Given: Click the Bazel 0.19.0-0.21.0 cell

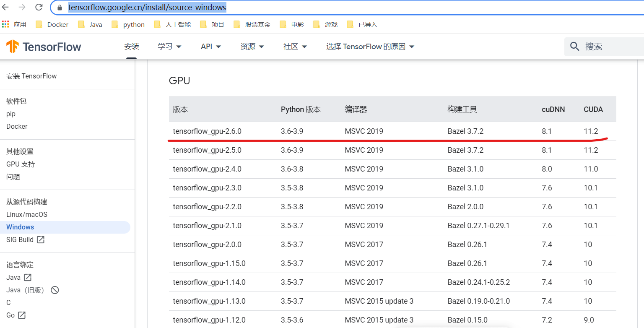Looking at the screenshot, I should pyautogui.click(x=479, y=301).
